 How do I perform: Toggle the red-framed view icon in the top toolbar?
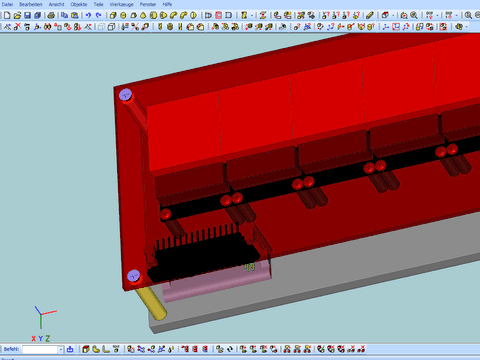(x=218, y=15)
